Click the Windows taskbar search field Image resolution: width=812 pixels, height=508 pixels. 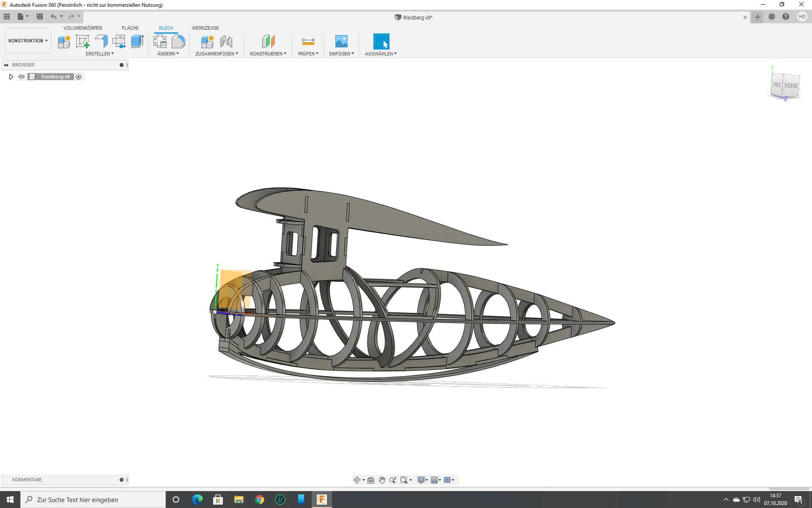[x=93, y=500]
